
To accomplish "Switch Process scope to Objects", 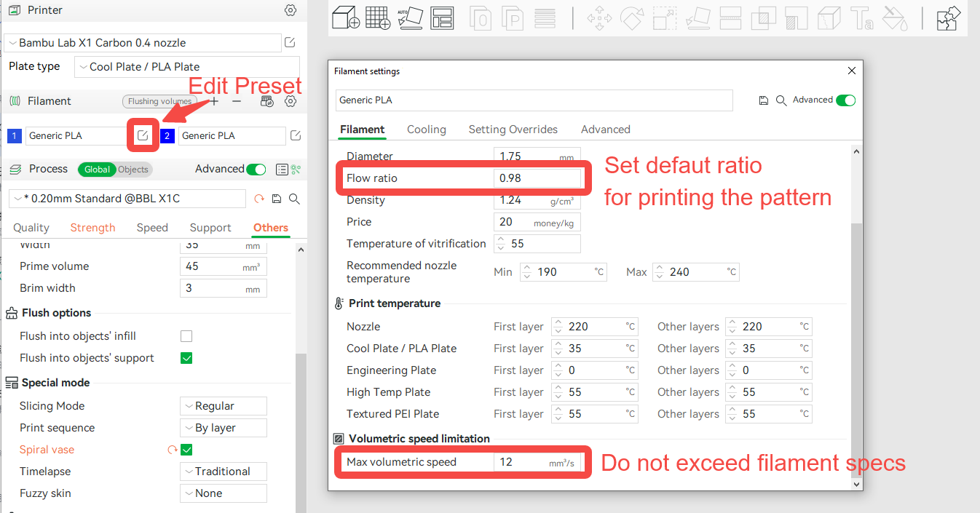I will point(133,170).
